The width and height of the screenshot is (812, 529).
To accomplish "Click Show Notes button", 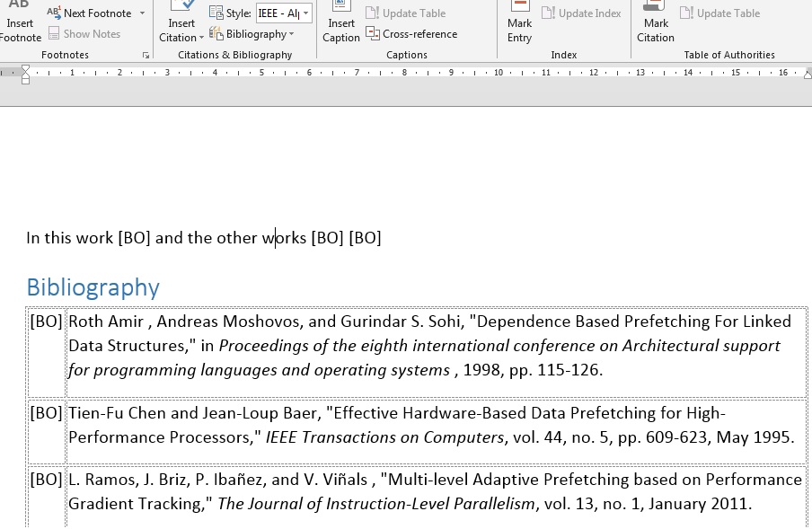I will point(84,33).
